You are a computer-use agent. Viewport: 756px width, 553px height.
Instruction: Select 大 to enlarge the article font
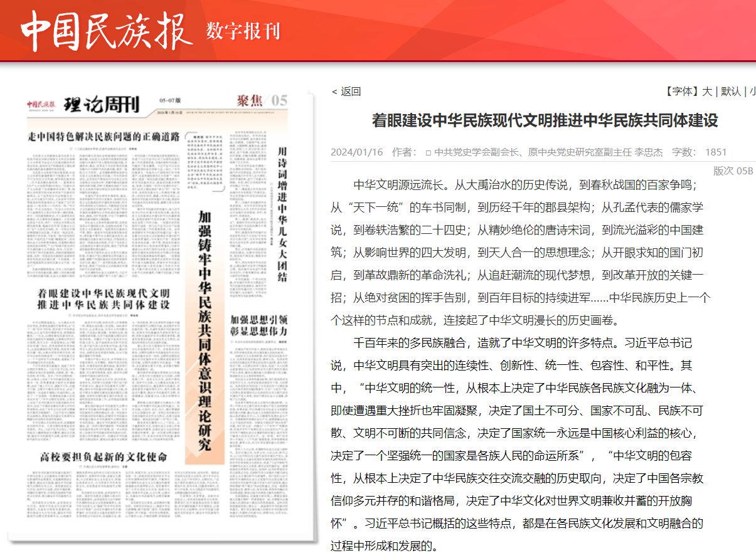708,91
